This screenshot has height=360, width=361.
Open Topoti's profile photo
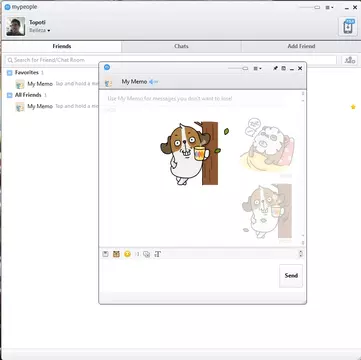click(15, 27)
